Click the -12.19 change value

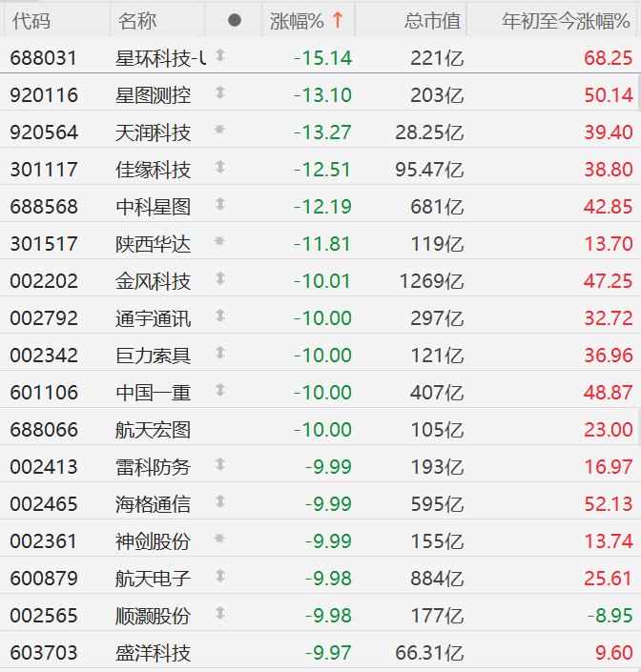coord(322,207)
